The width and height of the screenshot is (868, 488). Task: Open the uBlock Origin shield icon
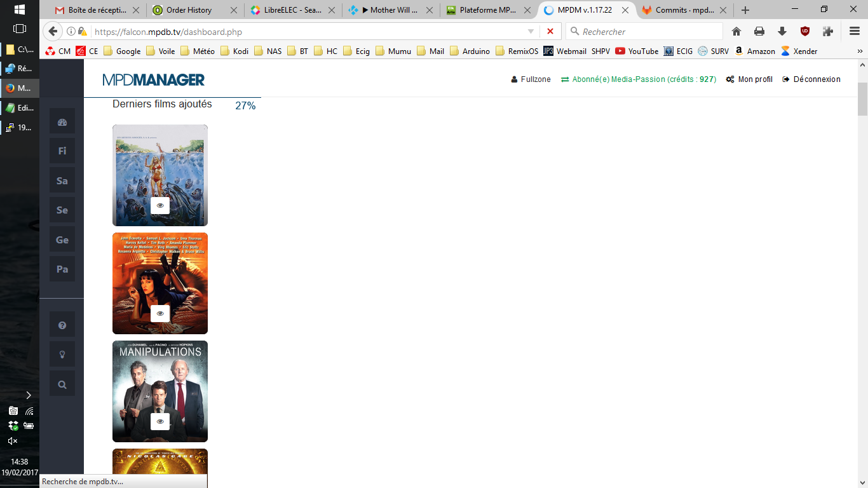click(x=805, y=32)
